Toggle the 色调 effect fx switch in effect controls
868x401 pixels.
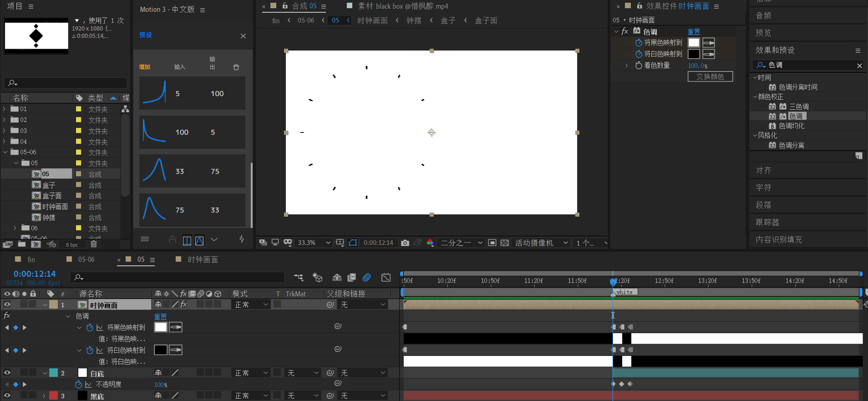point(625,31)
